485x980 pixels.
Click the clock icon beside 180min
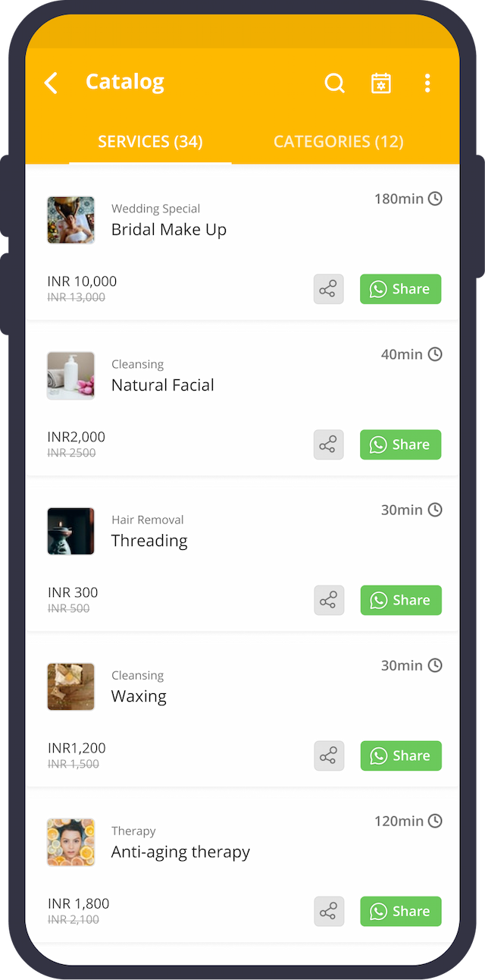click(435, 199)
